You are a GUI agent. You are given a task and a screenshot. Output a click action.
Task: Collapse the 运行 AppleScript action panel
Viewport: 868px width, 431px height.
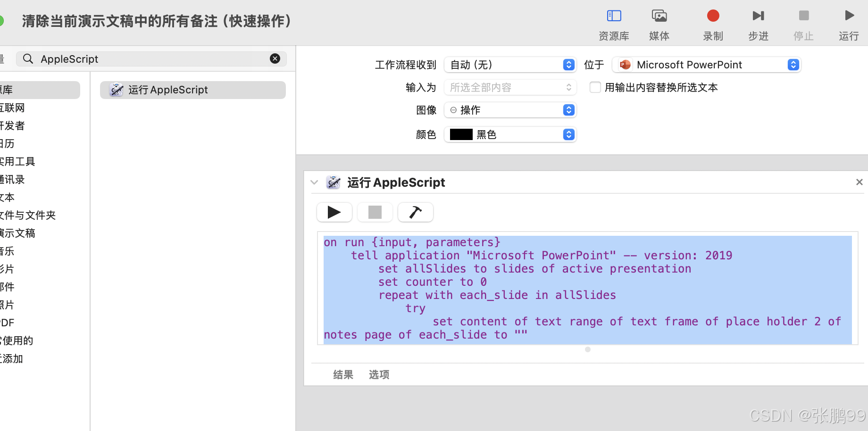[314, 182]
